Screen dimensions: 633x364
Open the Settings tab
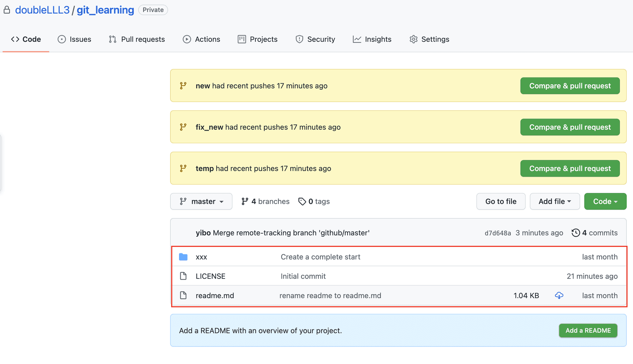(x=429, y=39)
